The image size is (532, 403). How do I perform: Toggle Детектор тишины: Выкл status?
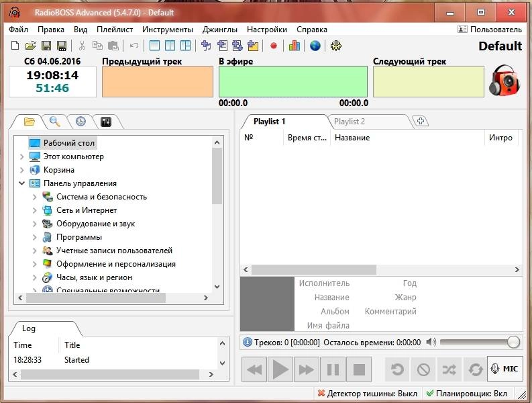367,394
